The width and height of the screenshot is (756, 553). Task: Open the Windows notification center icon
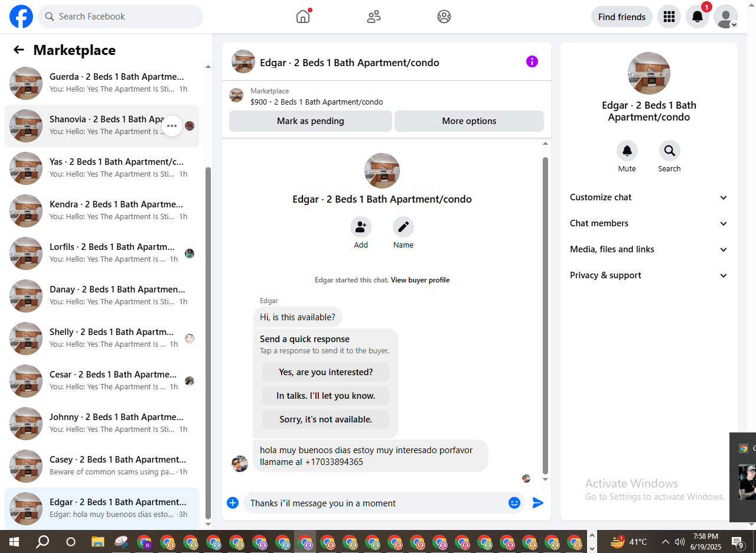pos(737,542)
